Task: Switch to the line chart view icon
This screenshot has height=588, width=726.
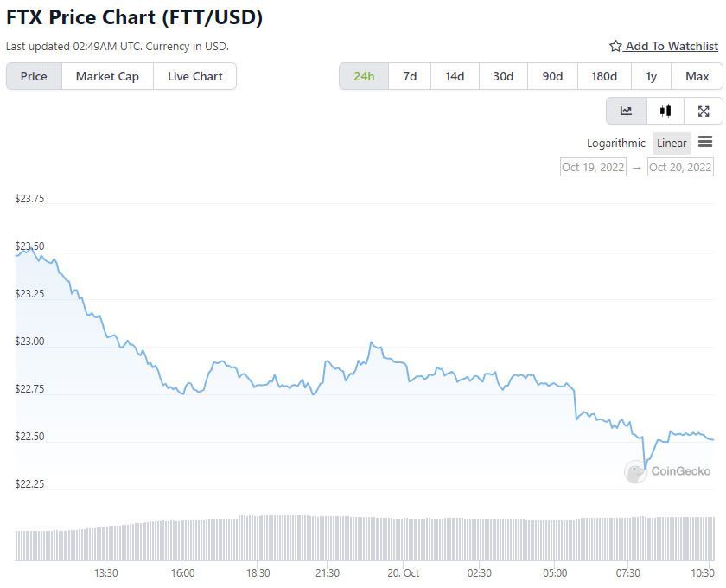Action: [626, 111]
